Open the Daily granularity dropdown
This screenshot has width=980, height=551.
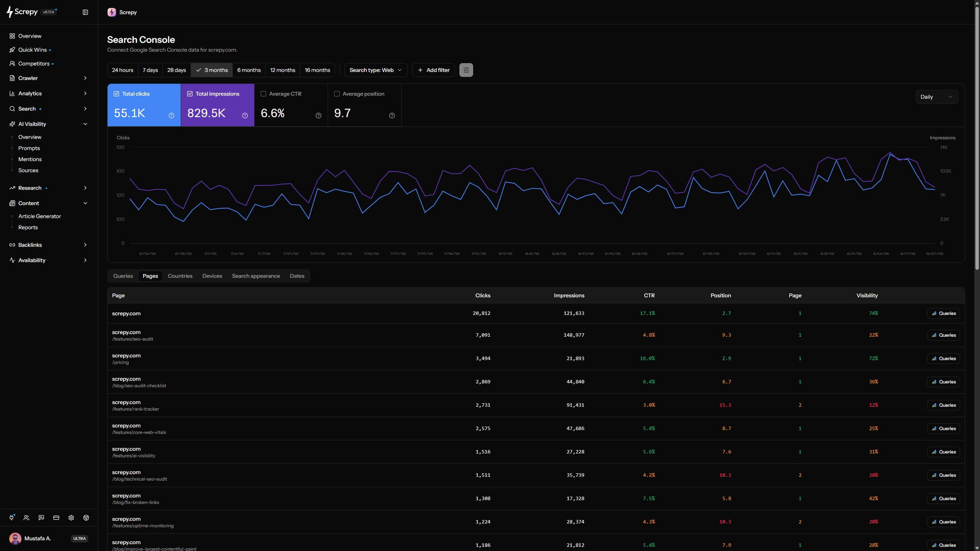[x=937, y=97]
